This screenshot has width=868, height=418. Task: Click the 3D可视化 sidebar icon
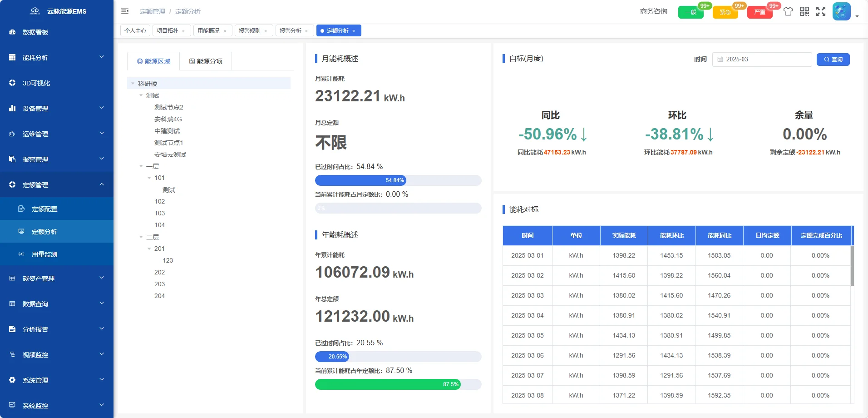pos(12,83)
